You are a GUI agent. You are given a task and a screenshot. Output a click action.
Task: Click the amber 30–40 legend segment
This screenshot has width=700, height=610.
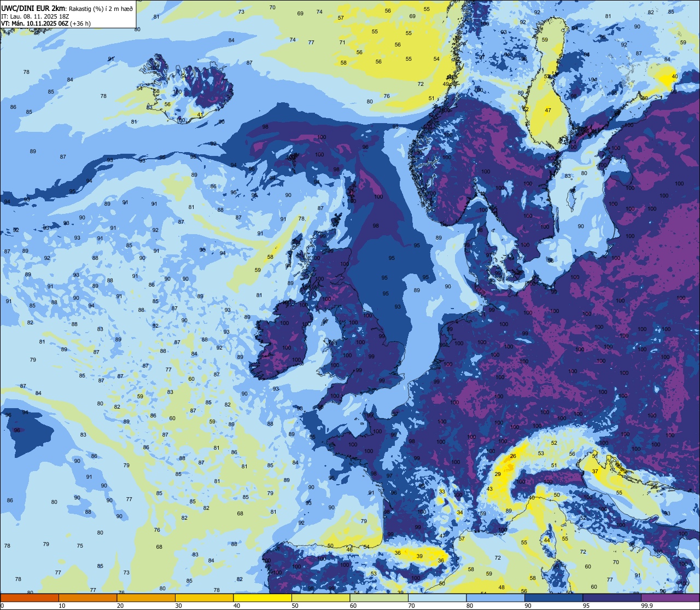click(204, 597)
